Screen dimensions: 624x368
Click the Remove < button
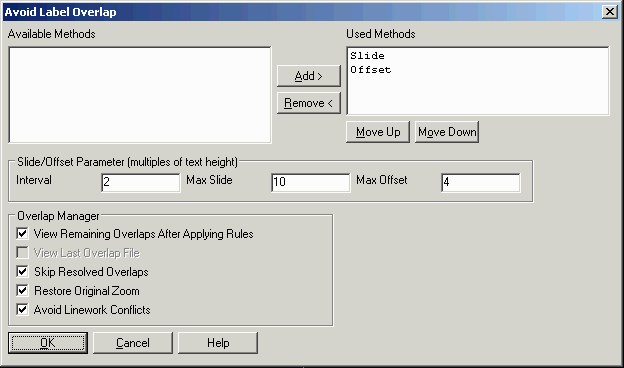coord(309,103)
